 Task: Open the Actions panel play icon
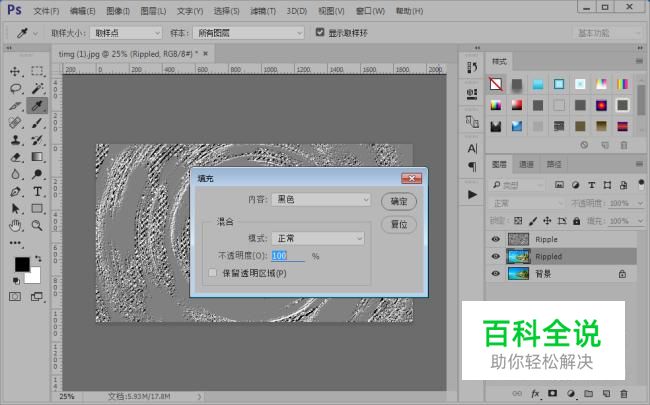[472, 192]
